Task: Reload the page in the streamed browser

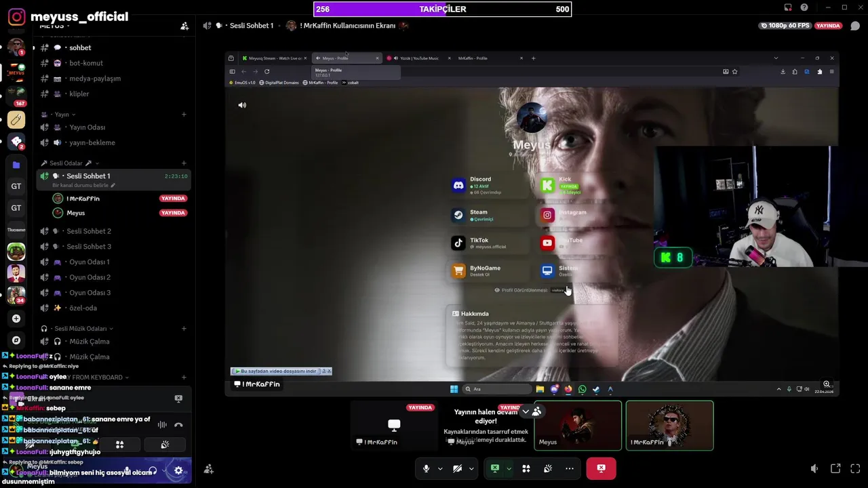Action: pos(267,71)
